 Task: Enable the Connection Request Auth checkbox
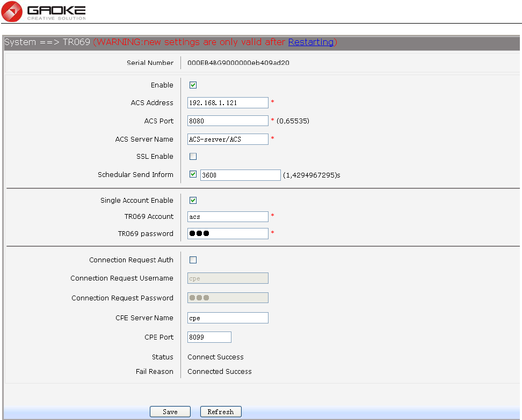[193, 260]
